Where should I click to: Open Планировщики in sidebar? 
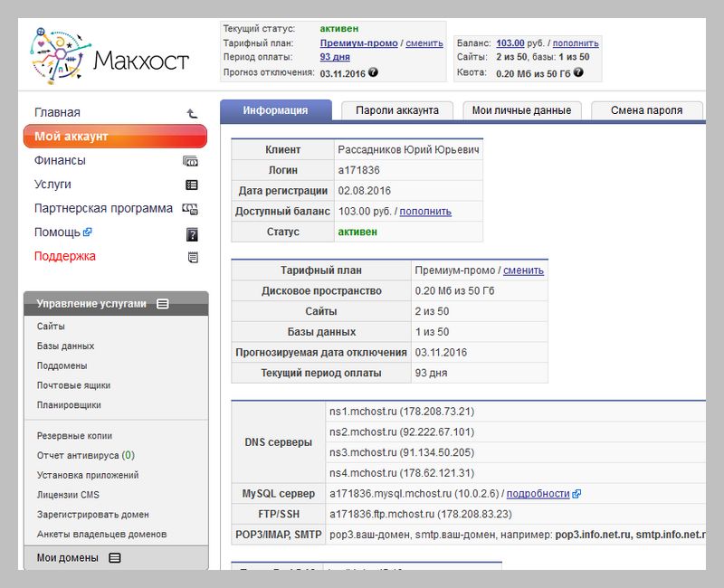pos(69,405)
